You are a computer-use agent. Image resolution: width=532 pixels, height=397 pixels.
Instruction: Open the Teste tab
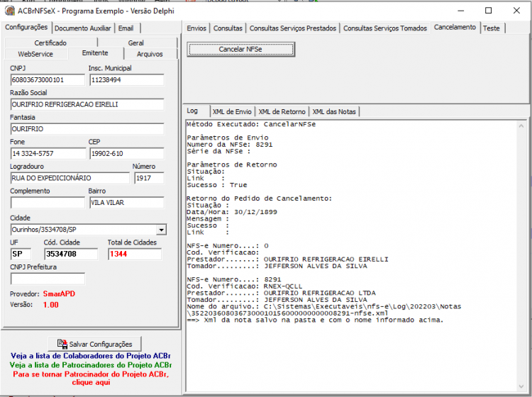point(492,28)
